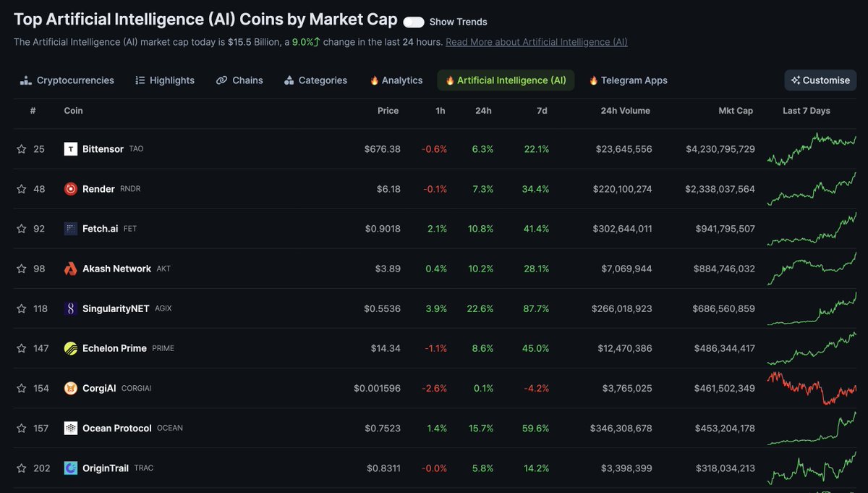The width and height of the screenshot is (868, 493).
Task: Star the Bittensor coin as favorite
Action: 22,149
